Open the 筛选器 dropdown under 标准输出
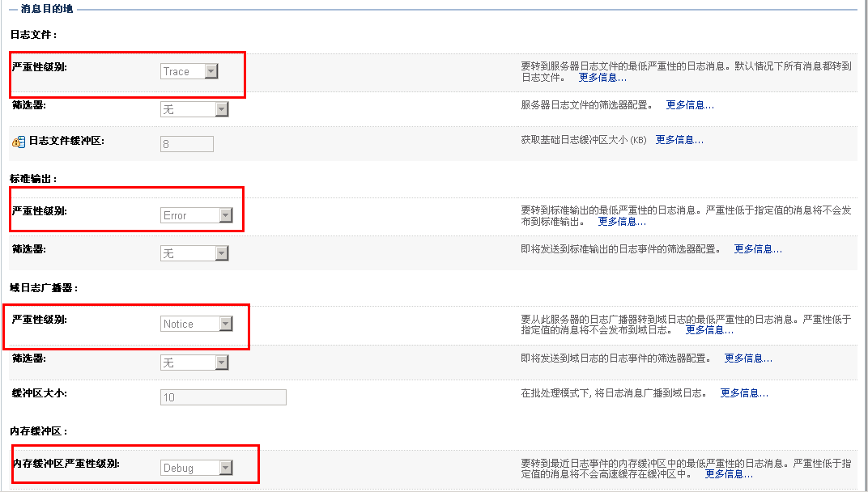This screenshot has height=492, width=868. 194,253
